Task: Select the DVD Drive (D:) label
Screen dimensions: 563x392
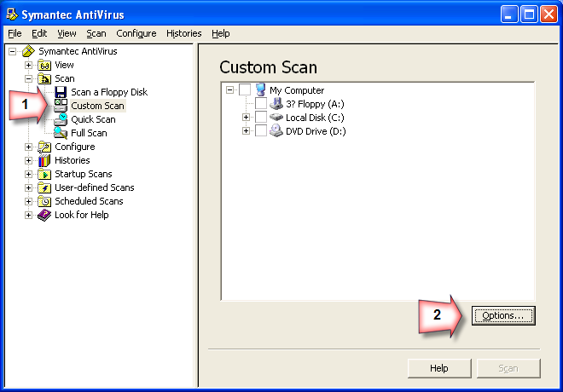Action: (x=316, y=131)
